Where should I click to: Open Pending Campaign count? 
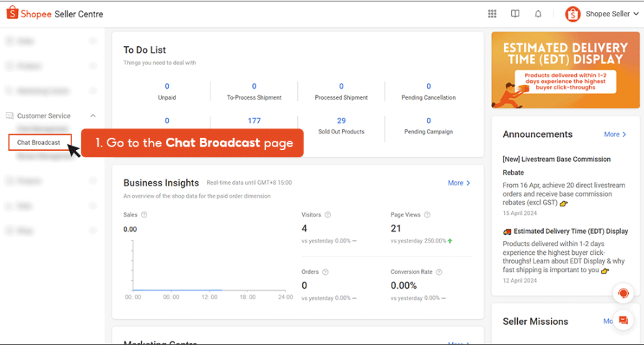[x=428, y=121]
